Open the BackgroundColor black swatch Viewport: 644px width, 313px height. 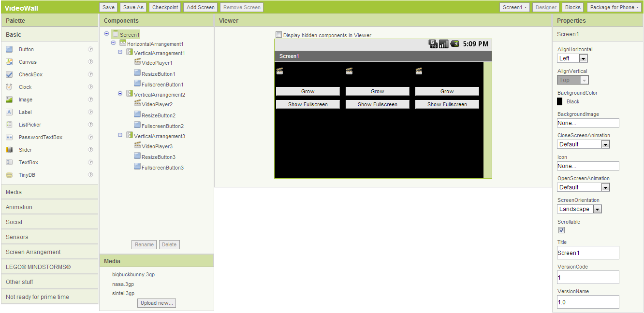coord(560,101)
